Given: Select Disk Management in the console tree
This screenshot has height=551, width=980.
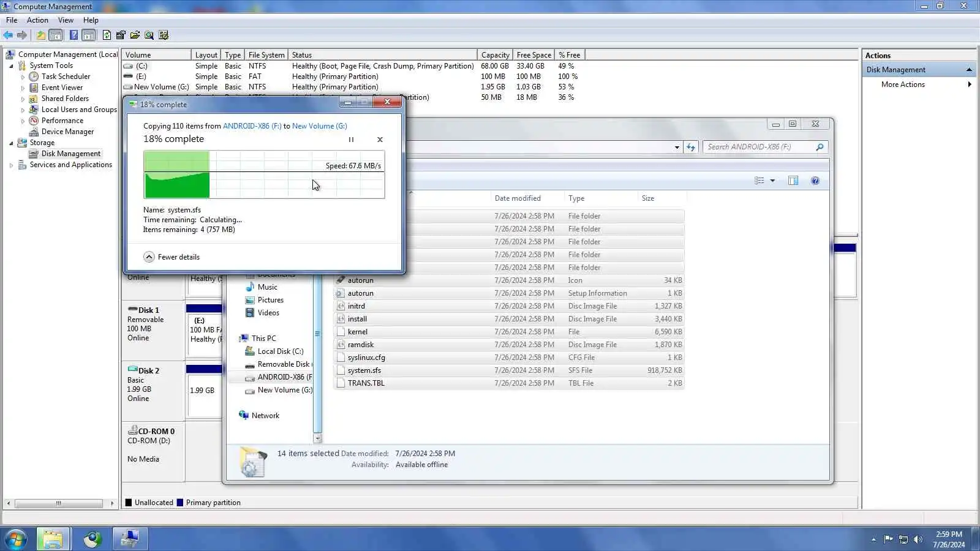Looking at the screenshot, I should 70,154.
